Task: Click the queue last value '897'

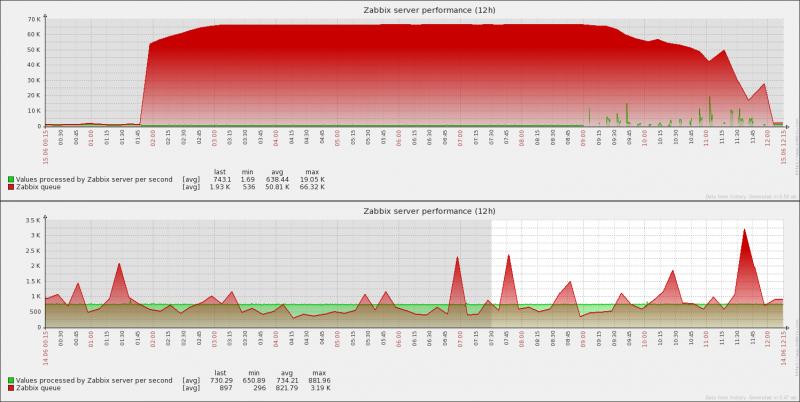Action: [226, 388]
